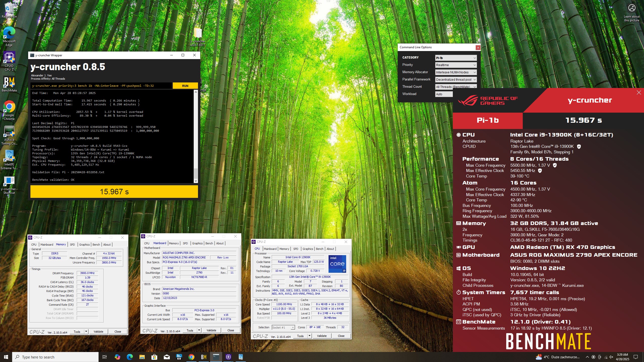The height and width of the screenshot is (362, 644).
Task: Click the yellow 15.967 s result bar
Action: [x=114, y=192]
